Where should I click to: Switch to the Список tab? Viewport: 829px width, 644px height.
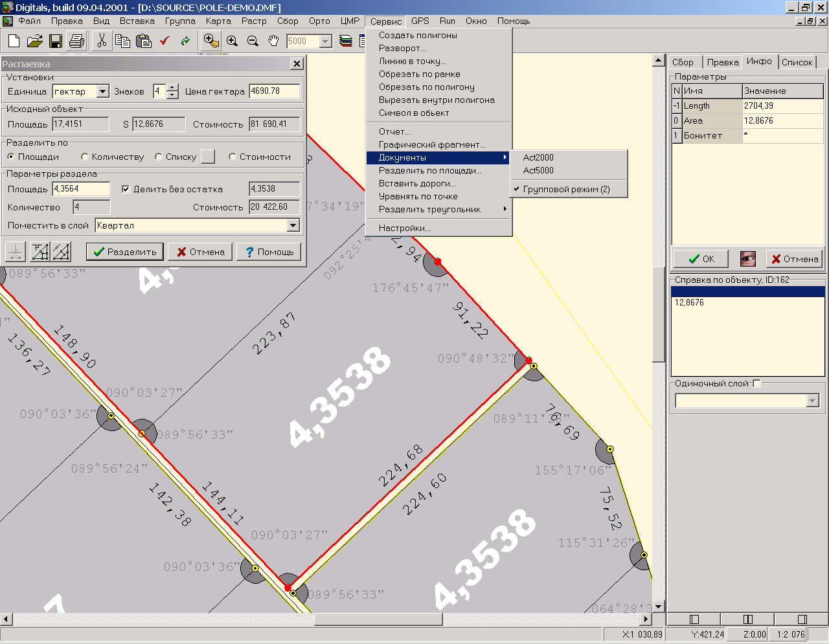[797, 62]
